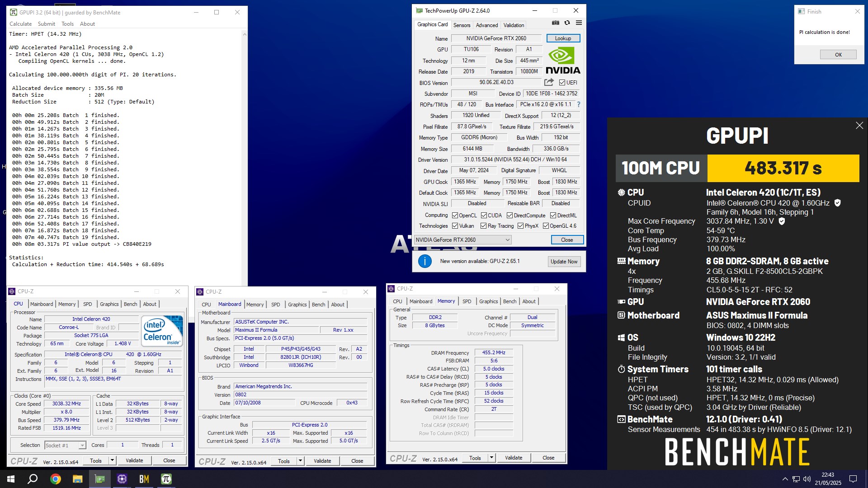Expand Tools dropdown arrow in CPU-Z Mainboard window
Viewport: 868px width, 488px height.
pyautogui.click(x=300, y=461)
